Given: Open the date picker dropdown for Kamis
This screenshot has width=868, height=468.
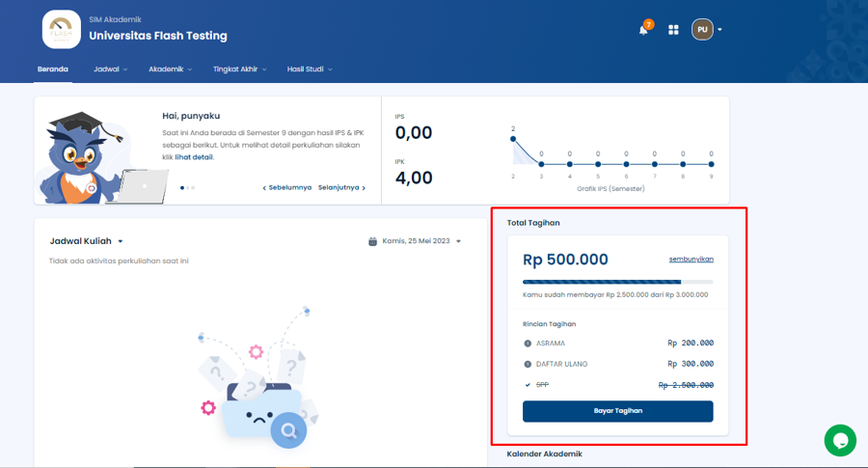Looking at the screenshot, I should [x=458, y=241].
